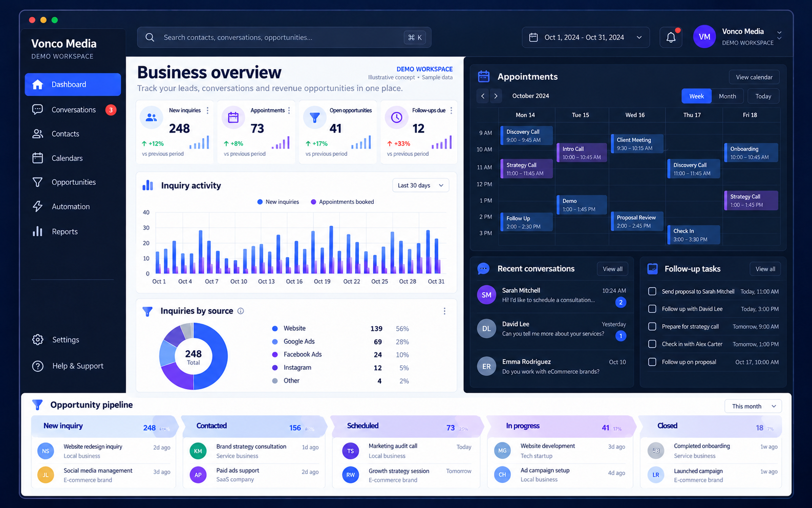
Task: Click the Opportunities funnel icon in sidebar
Action: coord(37,182)
